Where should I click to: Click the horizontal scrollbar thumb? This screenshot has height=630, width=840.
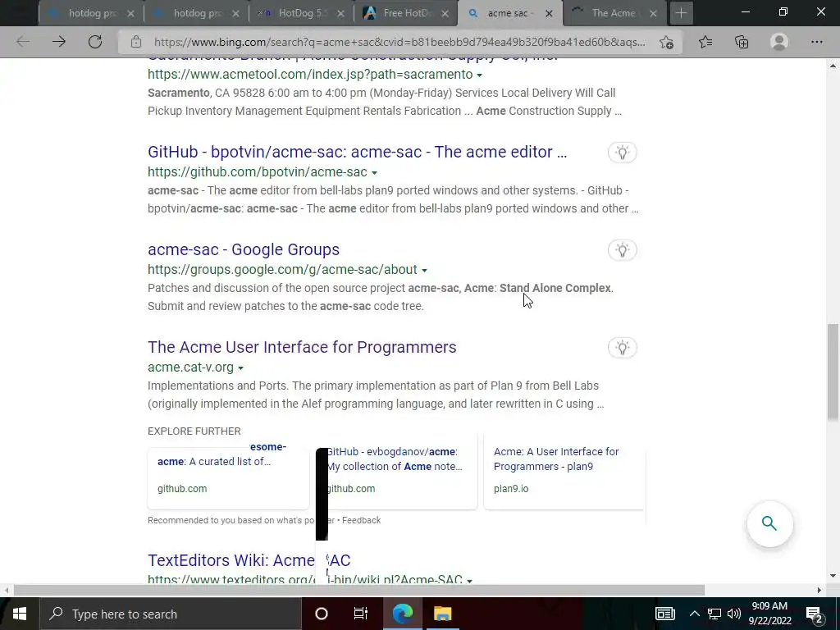click(x=359, y=591)
